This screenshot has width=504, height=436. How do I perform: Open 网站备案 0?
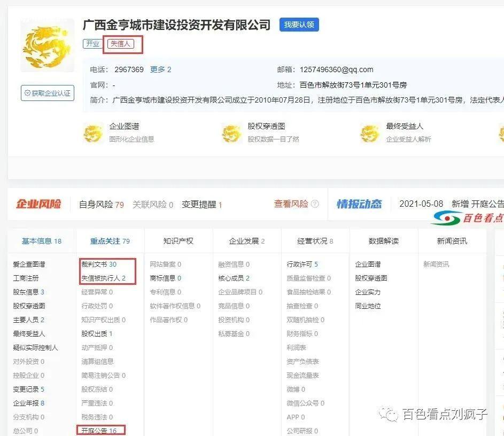point(166,264)
